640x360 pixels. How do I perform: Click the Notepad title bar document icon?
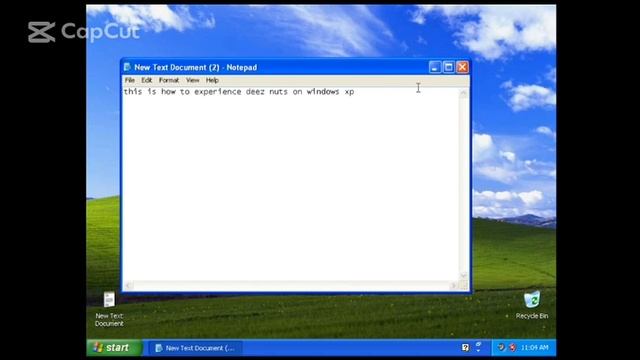127,67
